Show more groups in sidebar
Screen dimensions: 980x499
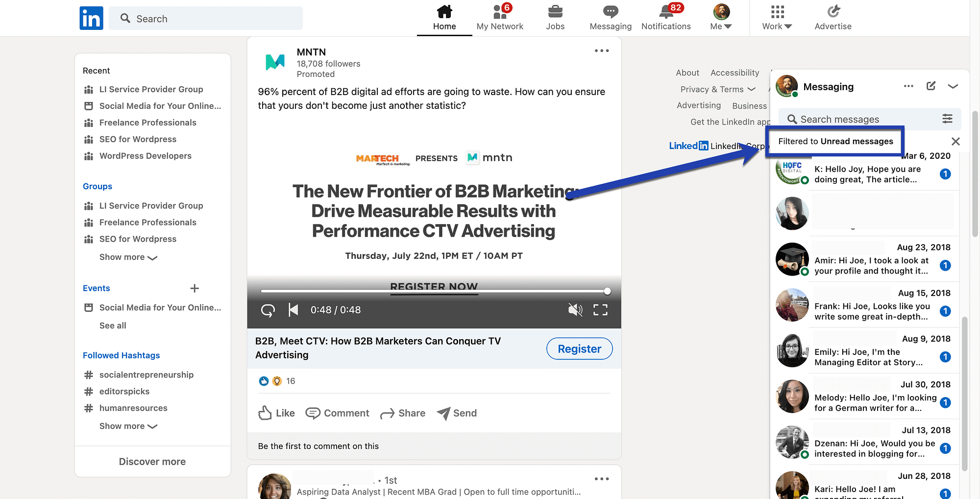click(x=128, y=257)
